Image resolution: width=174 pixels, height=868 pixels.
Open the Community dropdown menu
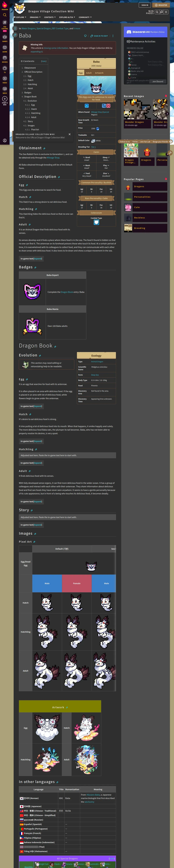(x=85, y=17)
